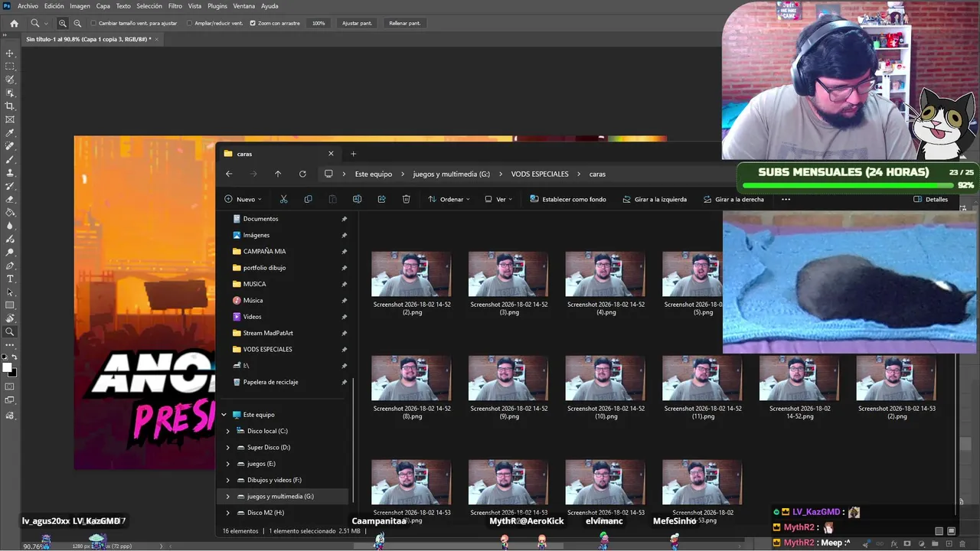Enable Ampliar/reducir vent. checkbox
The image size is (980, 551).
(x=189, y=23)
